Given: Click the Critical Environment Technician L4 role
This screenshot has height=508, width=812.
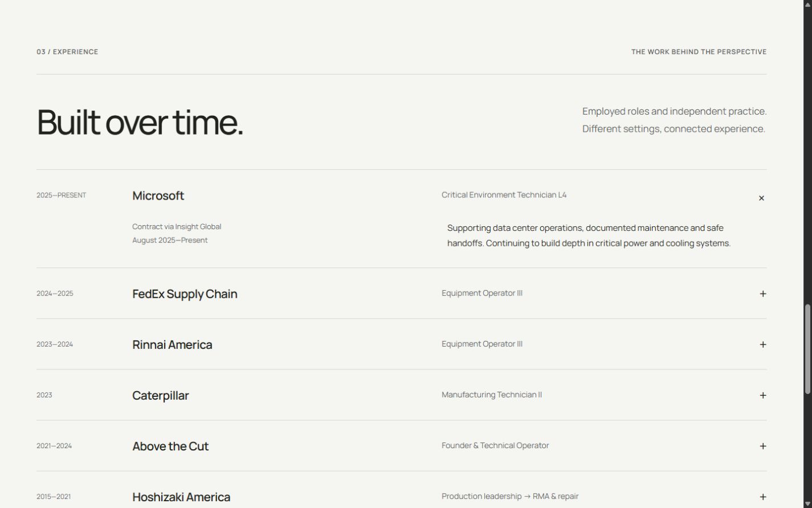Looking at the screenshot, I should point(504,194).
